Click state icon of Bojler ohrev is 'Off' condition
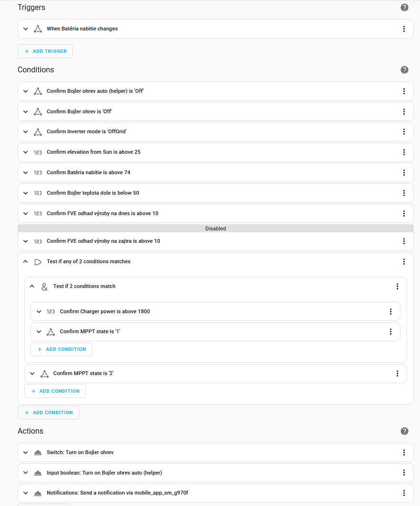 click(x=38, y=112)
